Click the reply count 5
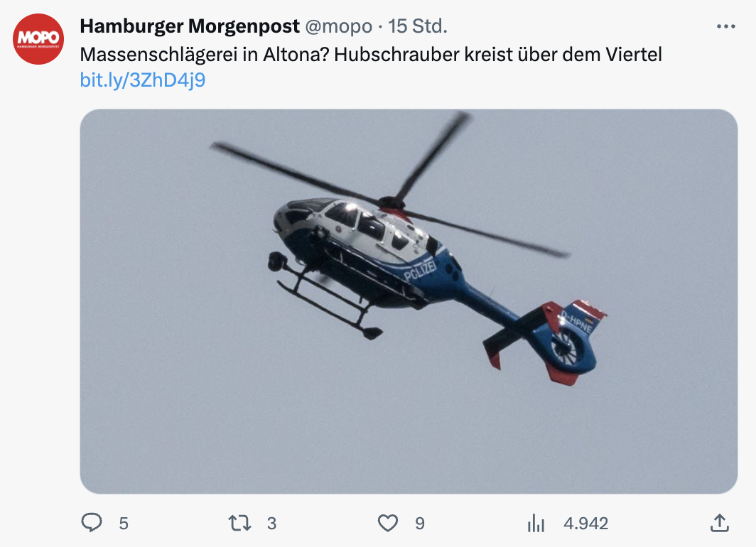Viewport: 756px width, 547px height. click(124, 524)
